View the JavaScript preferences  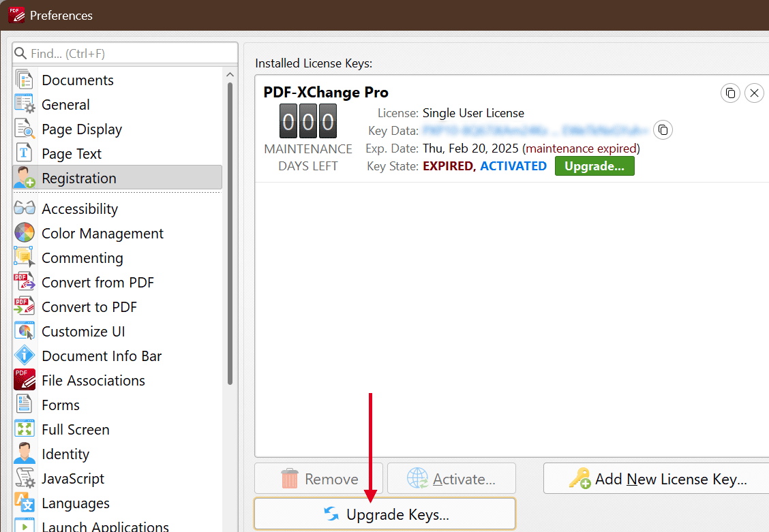[x=117, y=478]
